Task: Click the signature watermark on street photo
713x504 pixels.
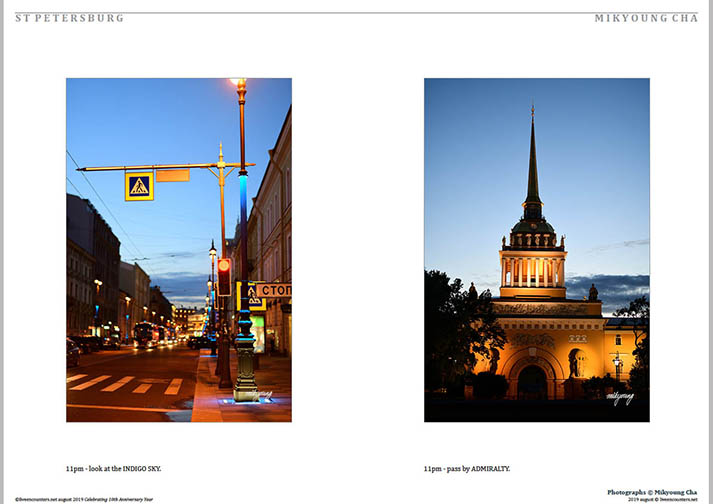Action: 262,396
